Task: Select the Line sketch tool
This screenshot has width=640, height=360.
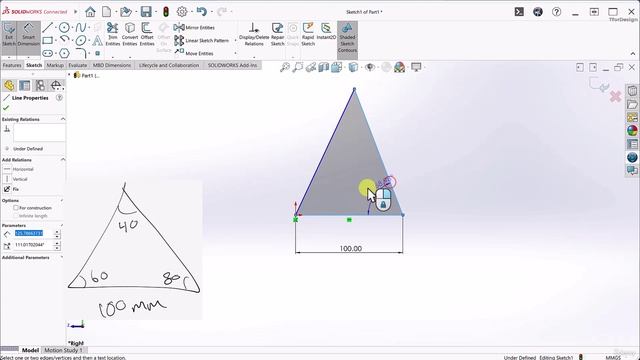Action: pyautogui.click(x=47, y=27)
